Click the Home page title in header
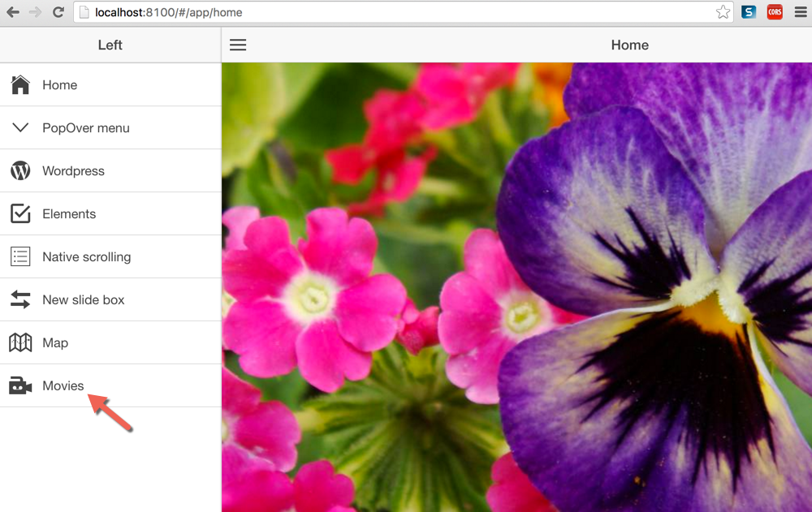Screen dimensions: 812x512 pos(630,45)
